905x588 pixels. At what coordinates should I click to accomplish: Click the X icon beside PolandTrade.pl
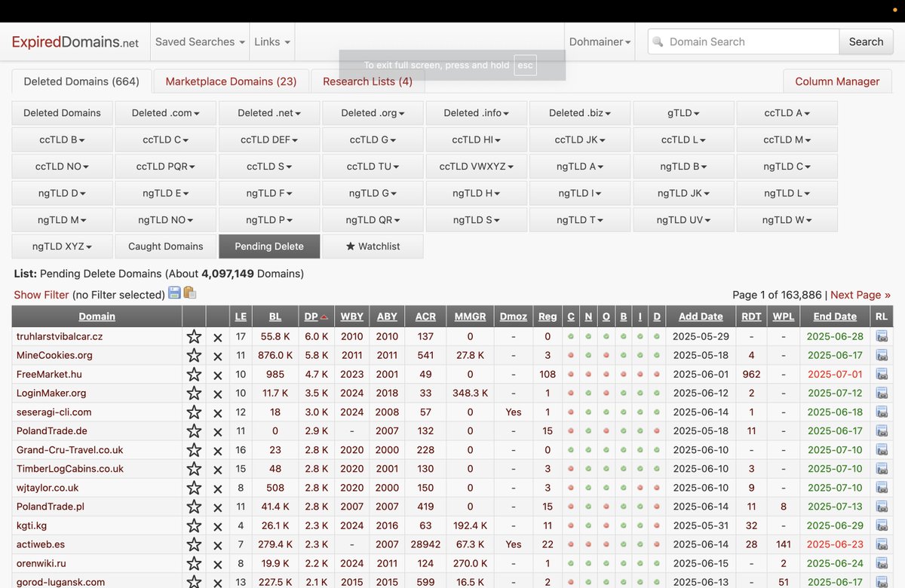click(217, 507)
